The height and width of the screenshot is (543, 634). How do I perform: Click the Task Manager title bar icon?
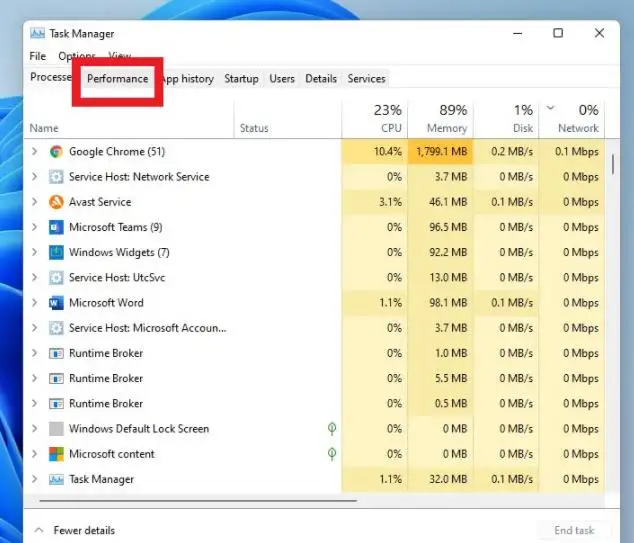click(x=37, y=34)
